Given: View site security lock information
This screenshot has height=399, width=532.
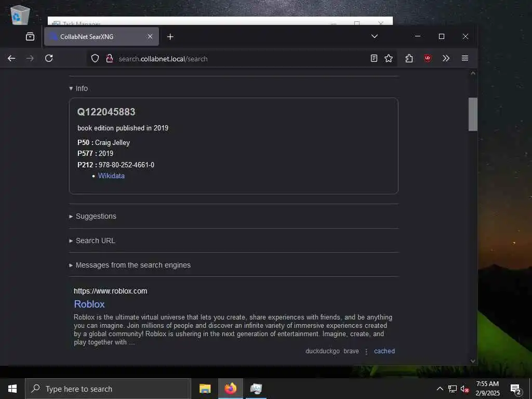Looking at the screenshot, I should point(109,58).
